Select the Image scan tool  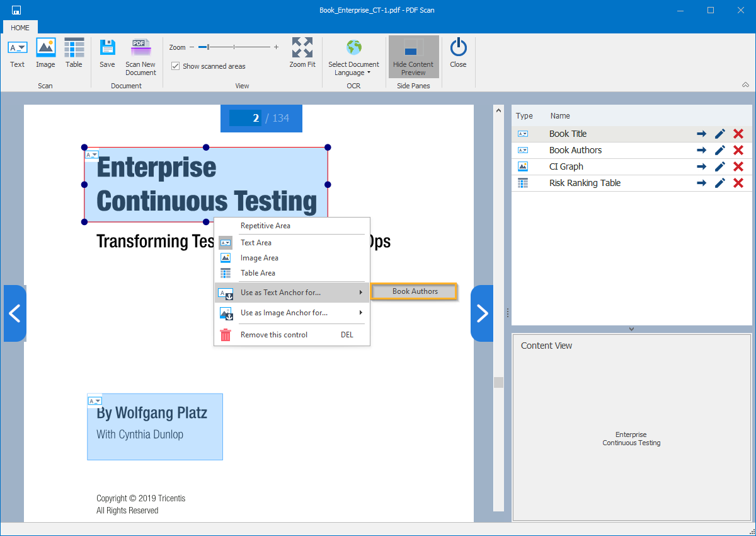(x=45, y=53)
